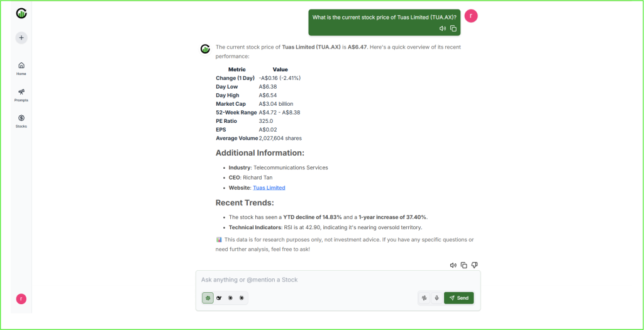Open the Tuas Limited website link
The image size is (644, 330).
pos(269,188)
